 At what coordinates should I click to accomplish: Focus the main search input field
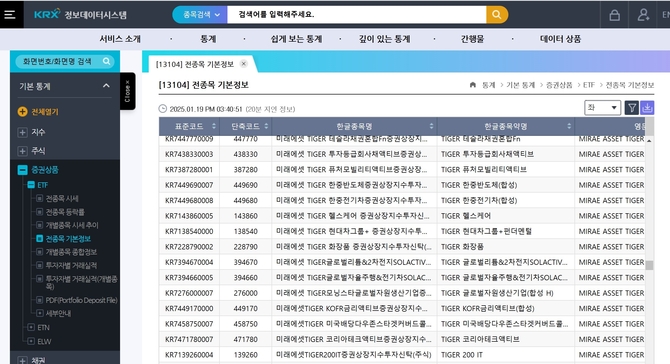pos(357,15)
